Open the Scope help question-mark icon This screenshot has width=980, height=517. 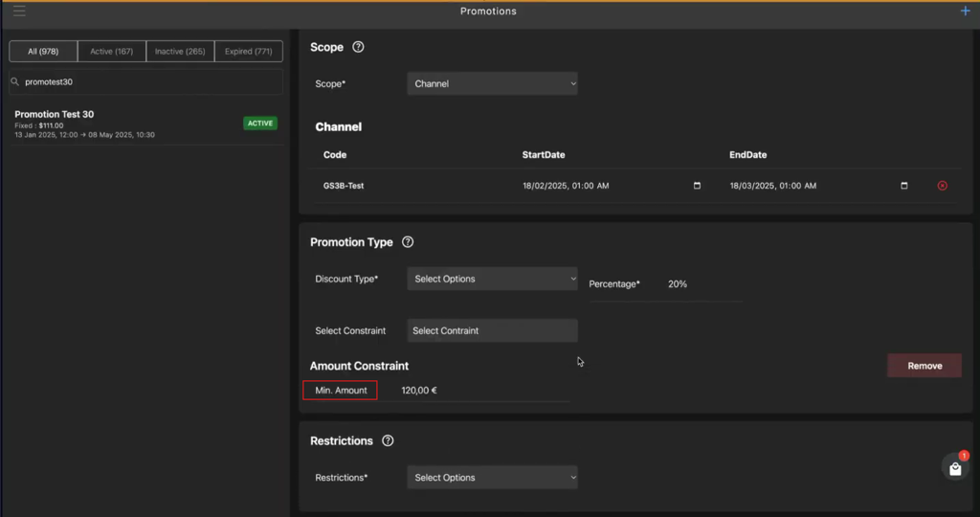pyautogui.click(x=358, y=47)
